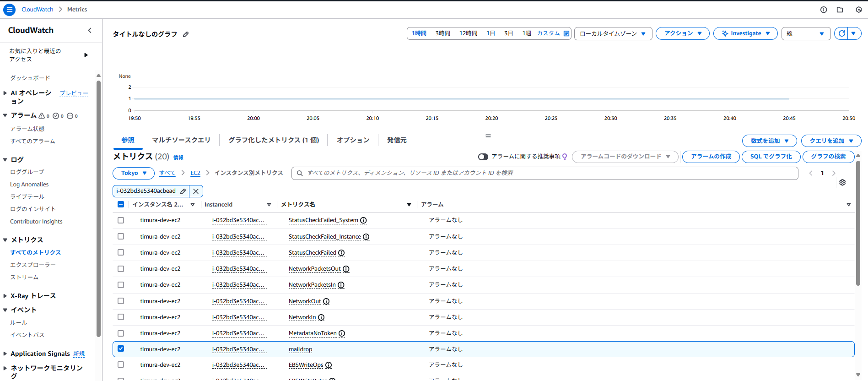This screenshot has height=381, width=868.
Task: Click the metrics table vertical scrollbar
Action: [858, 223]
